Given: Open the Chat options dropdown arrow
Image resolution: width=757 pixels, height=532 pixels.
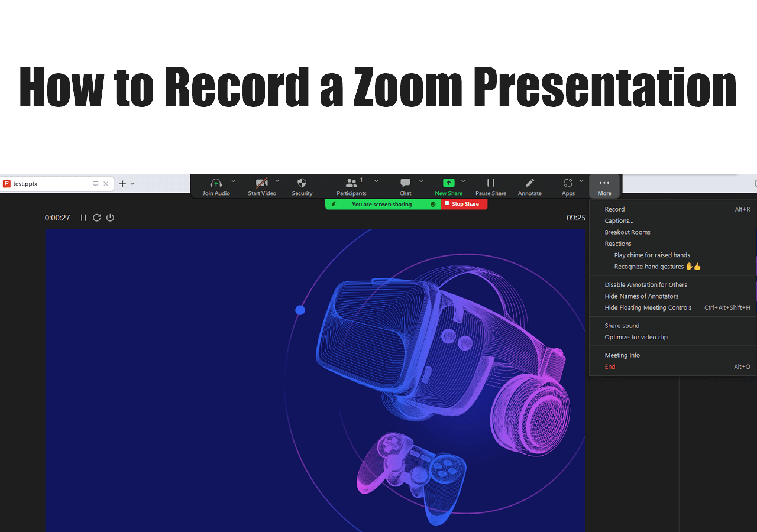Looking at the screenshot, I should (x=421, y=181).
